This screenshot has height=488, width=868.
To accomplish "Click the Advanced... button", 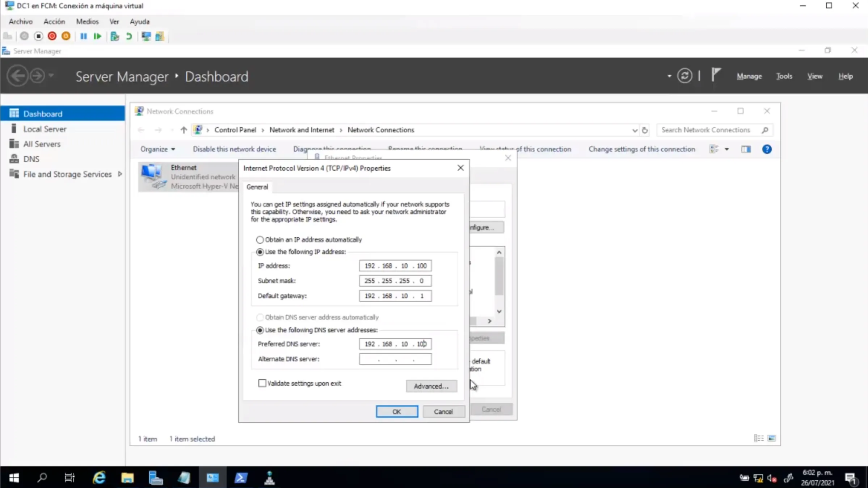I will [x=431, y=386].
